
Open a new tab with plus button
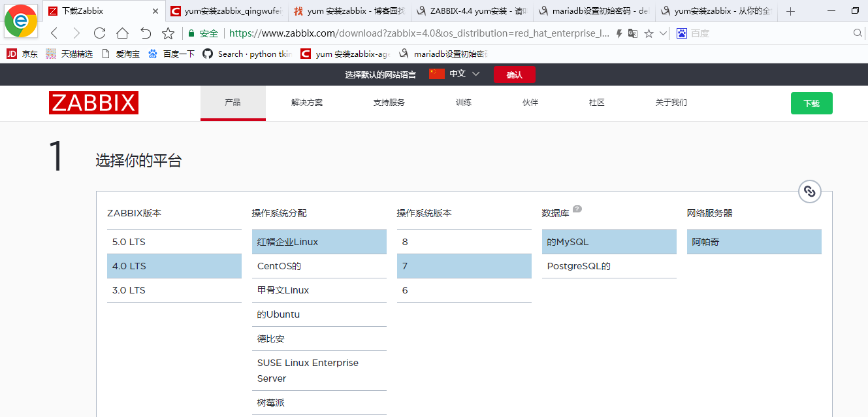pos(790,11)
